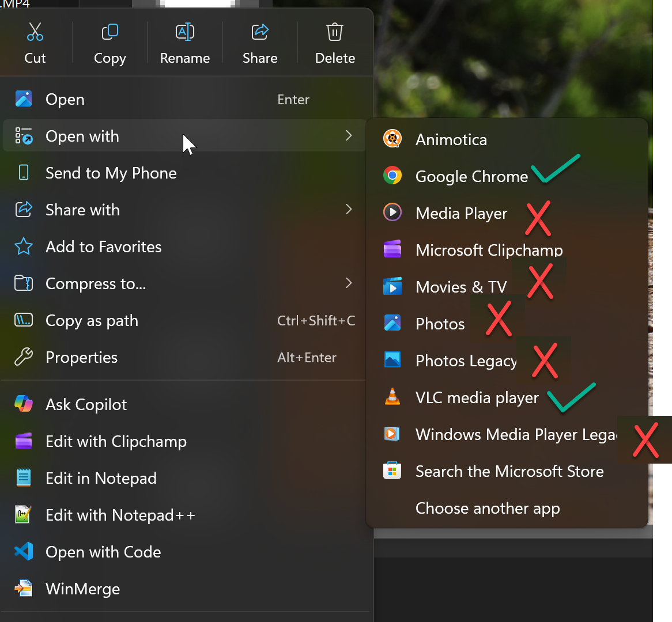Select Choose another app
Image resolution: width=672 pixels, height=622 pixels.
tap(507, 507)
